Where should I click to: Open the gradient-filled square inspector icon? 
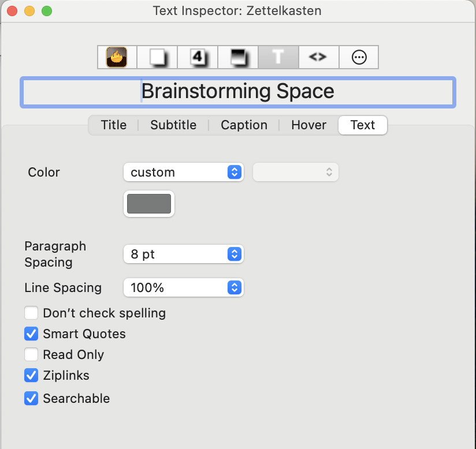tap(238, 57)
